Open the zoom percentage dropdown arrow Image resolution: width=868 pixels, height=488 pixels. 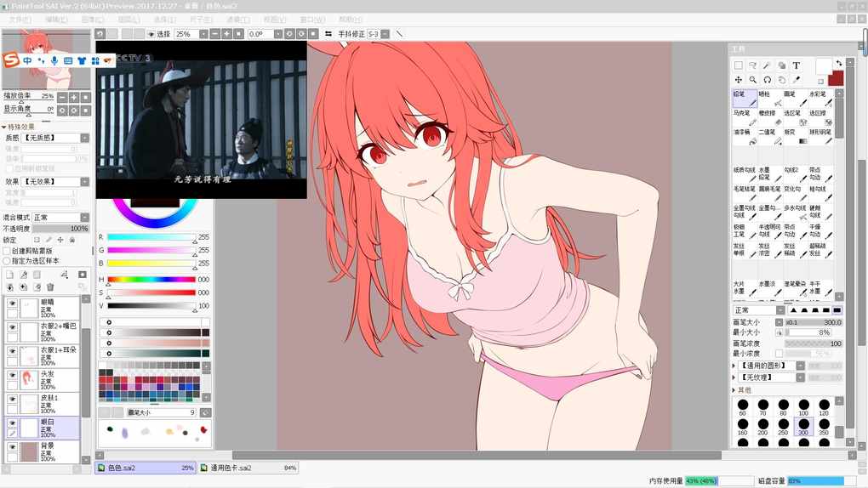[203, 34]
